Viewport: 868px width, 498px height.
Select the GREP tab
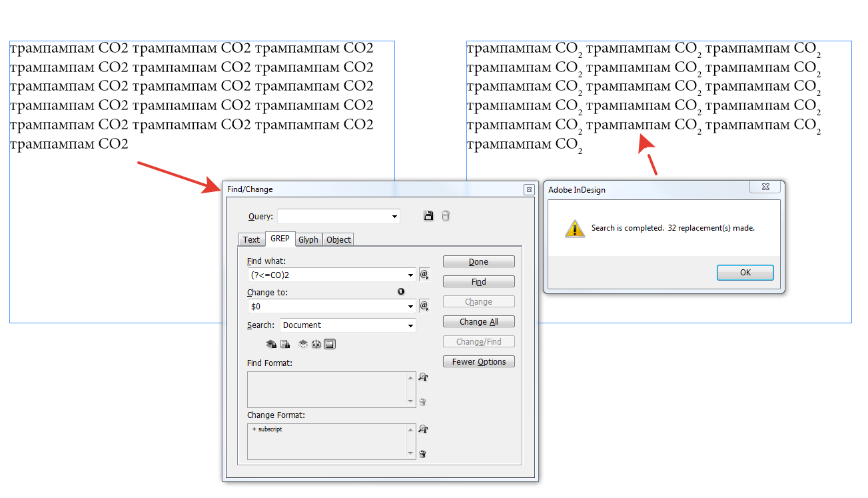point(280,238)
